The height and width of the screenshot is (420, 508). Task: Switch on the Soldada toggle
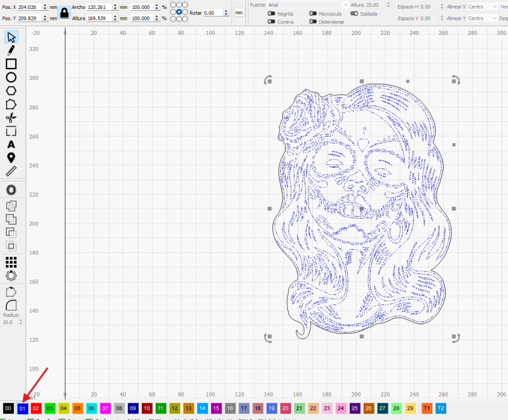(x=355, y=13)
